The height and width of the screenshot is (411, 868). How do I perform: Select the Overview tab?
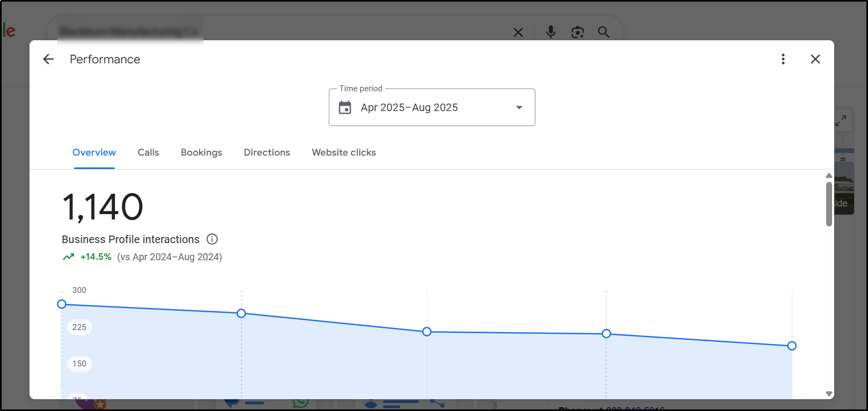tap(94, 152)
